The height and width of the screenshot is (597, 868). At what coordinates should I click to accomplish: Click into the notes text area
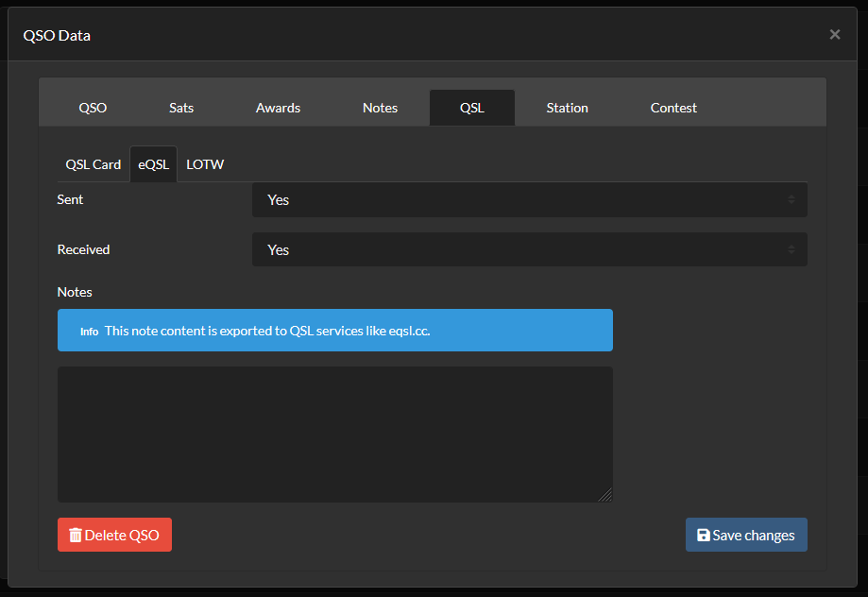click(335, 435)
